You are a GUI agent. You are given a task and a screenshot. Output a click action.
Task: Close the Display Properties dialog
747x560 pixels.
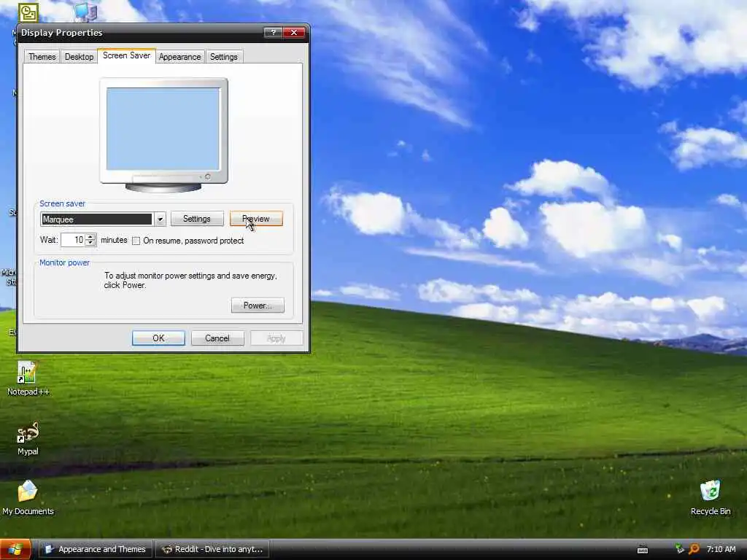294,32
